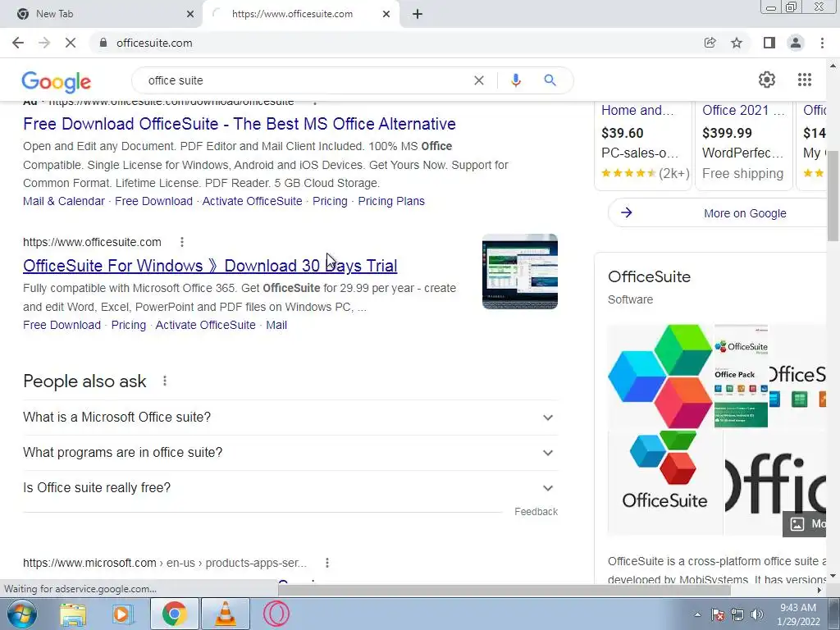Close the officesuite.com tab

click(386, 14)
